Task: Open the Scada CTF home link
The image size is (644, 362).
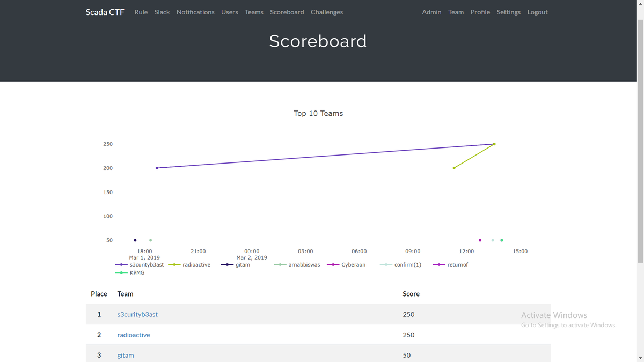Action: pyautogui.click(x=105, y=12)
